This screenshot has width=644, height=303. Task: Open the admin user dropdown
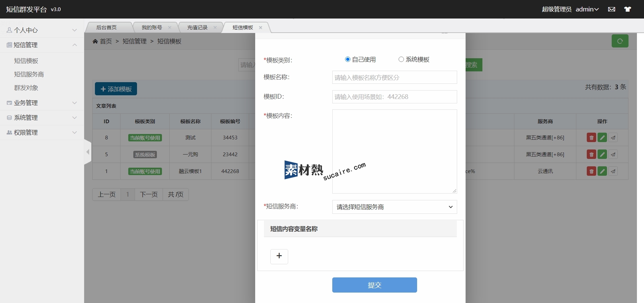click(x=587, y=9)
